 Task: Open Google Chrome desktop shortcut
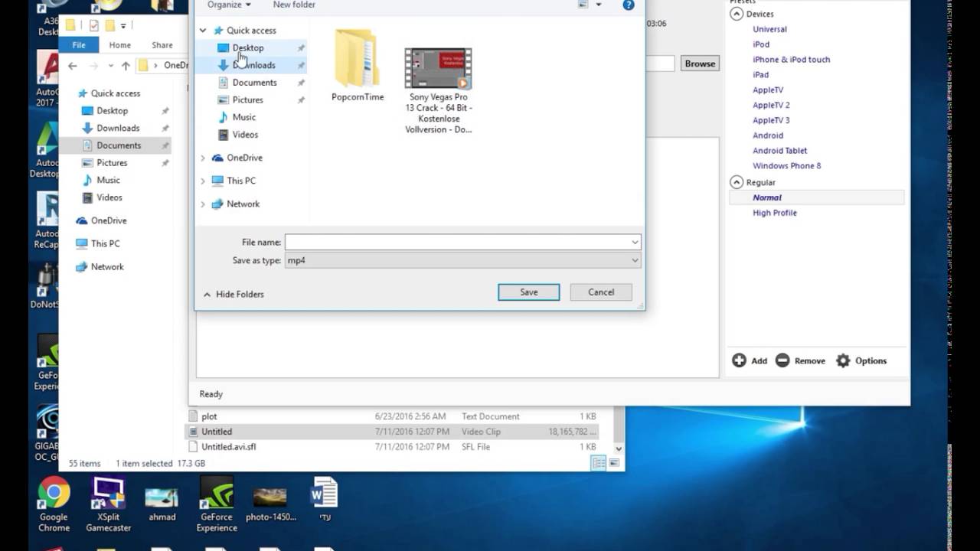(54, 505)
